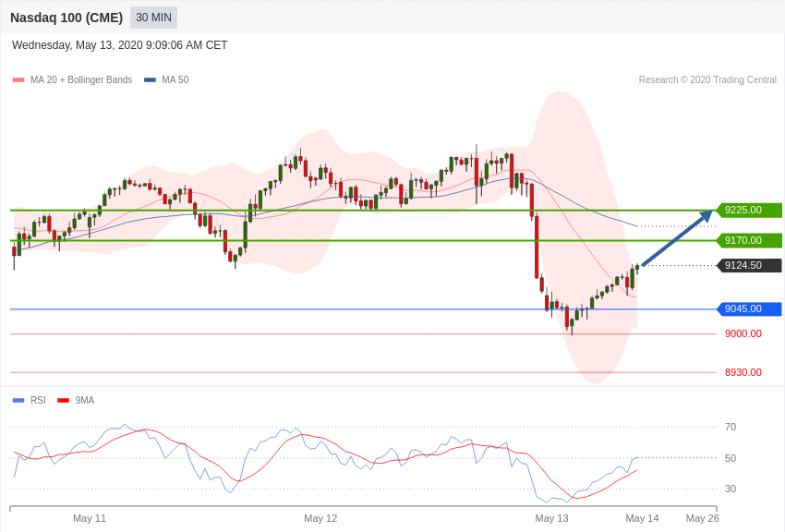Viewport: 785px width, 532px height.
Task: Click the 8930.00 support label
Action: (x=743, y=372)
